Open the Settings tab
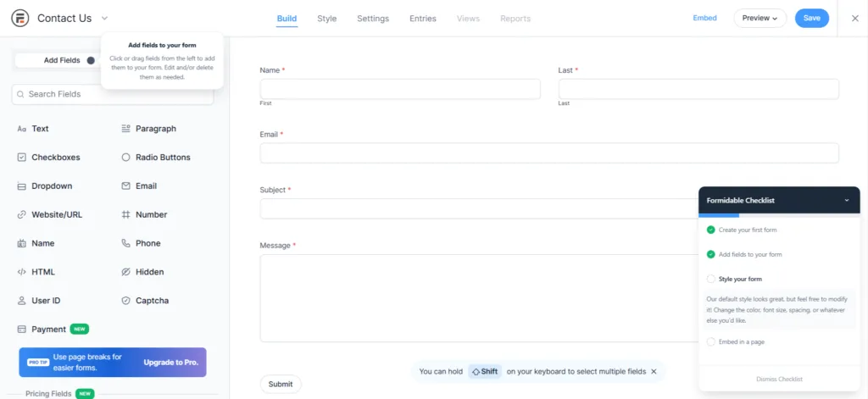The height and width of the screenshot is (399, 868). tap(373, 19)
